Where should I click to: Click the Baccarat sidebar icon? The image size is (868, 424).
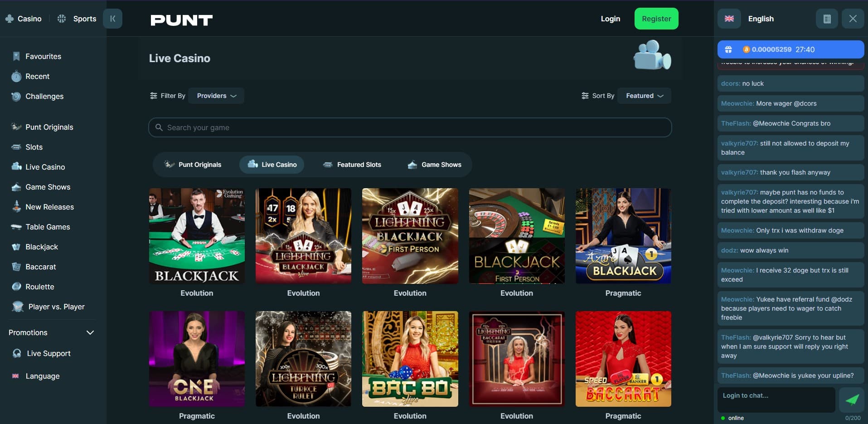coord(16,267)
